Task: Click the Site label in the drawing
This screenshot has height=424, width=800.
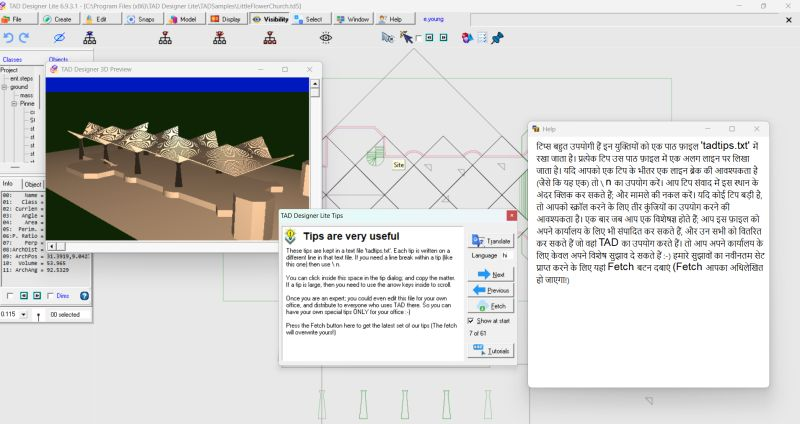Action: point(398,165)
